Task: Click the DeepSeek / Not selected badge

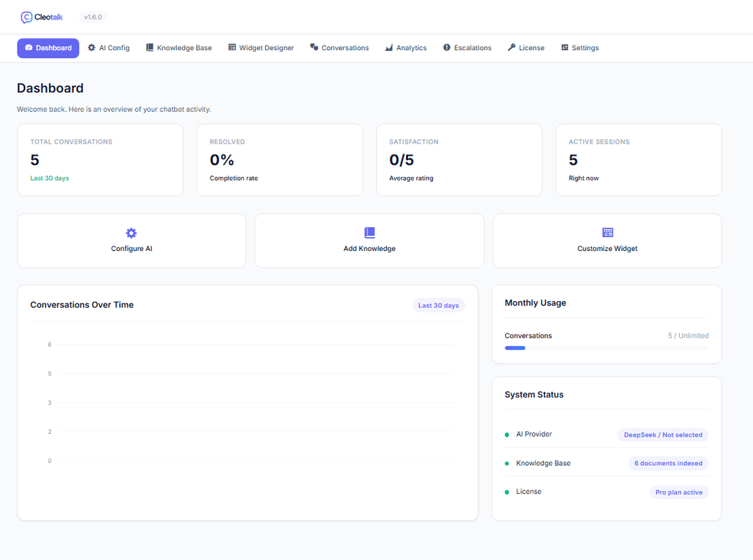Action: (x=663, y=434)
